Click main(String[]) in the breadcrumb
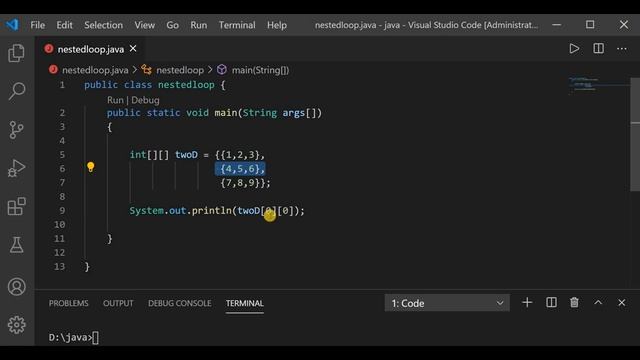 260,70
